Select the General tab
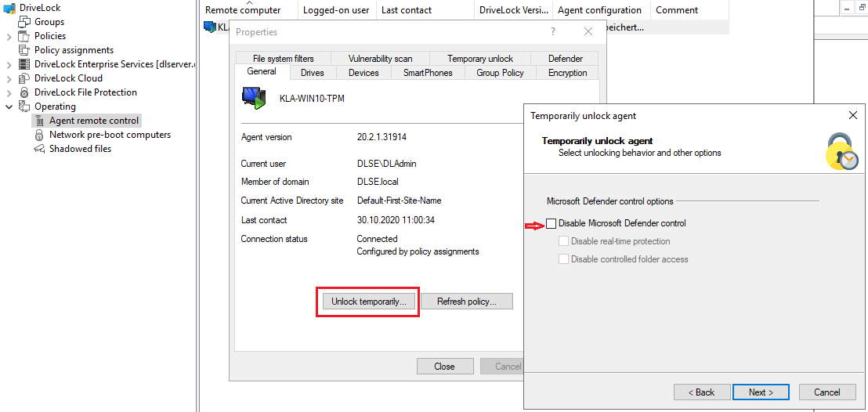Screen dimensions: 868x412 click(262, 71)
